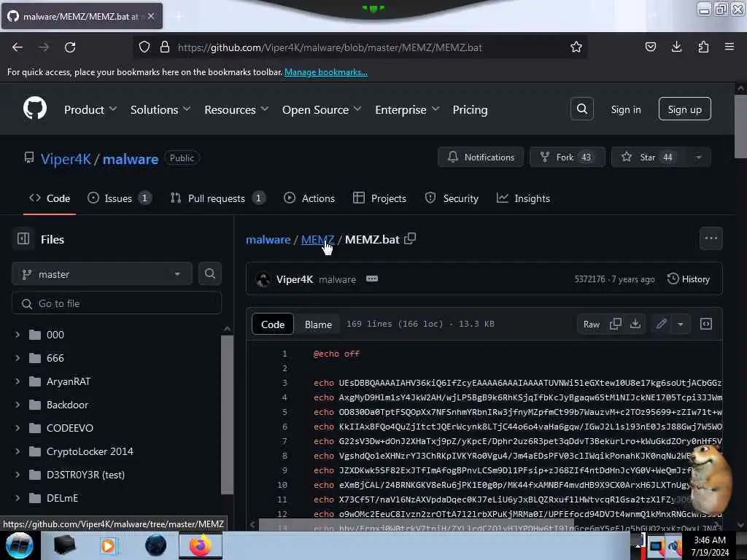Screen dimensions: 747x560
Task: Open the Viper4K owner link
Action: pos(66,158)
